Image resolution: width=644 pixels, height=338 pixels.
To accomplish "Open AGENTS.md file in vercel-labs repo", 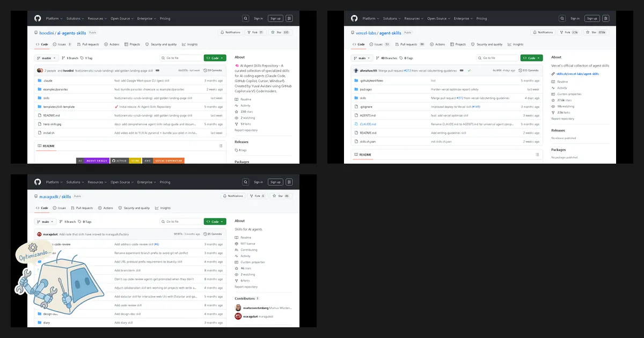I will click(368, 115).
